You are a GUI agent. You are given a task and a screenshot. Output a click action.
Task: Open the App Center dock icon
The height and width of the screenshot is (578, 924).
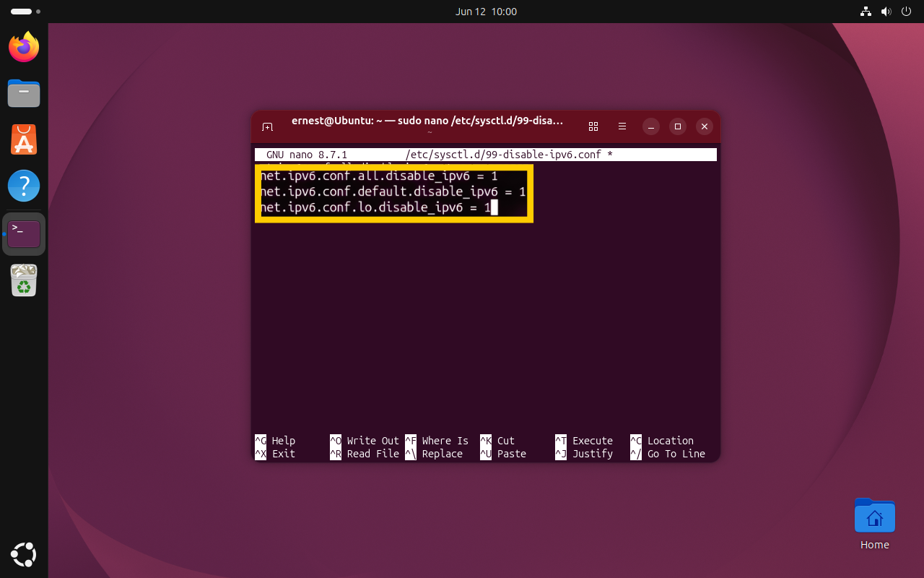coord(24,139)
